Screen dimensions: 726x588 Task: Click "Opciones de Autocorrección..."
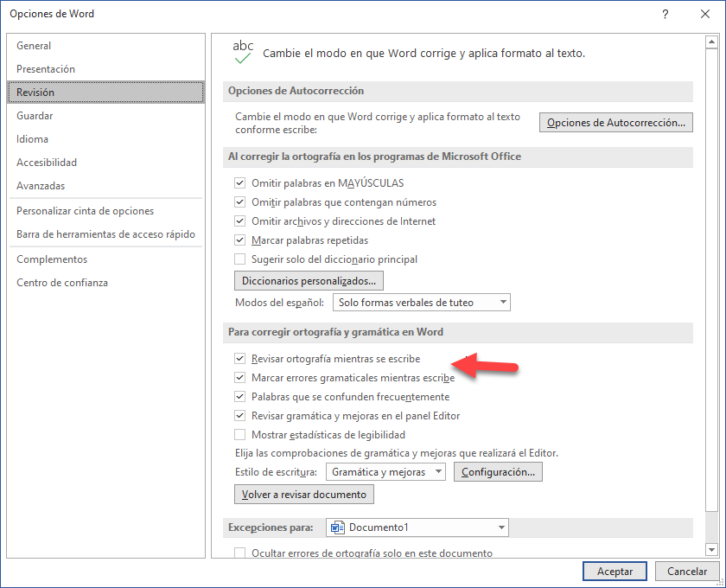click(615, 122)
